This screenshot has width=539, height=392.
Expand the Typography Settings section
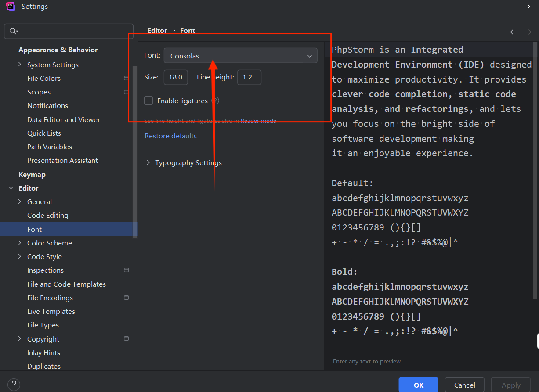pos(148,163)
